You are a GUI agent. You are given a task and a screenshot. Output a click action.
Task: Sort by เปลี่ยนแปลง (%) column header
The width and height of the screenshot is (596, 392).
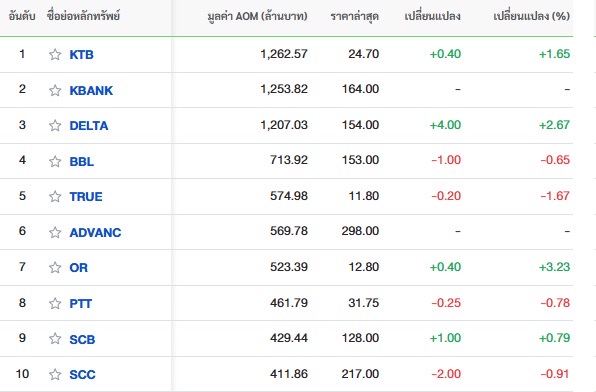(532, 16)
